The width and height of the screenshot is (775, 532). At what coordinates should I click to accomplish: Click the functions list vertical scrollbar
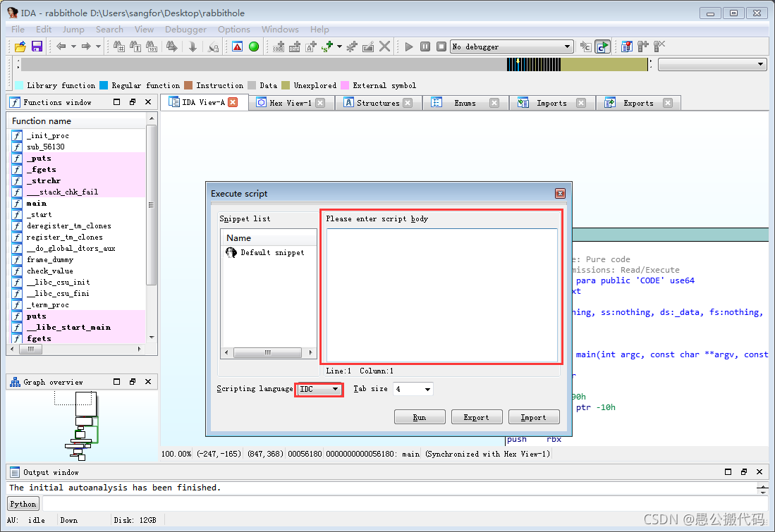(x=152, y=205)
